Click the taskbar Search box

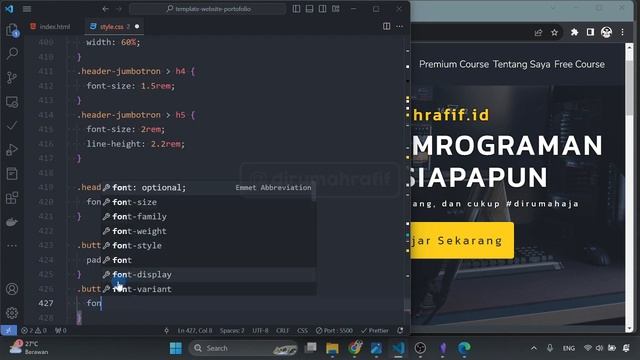[243, 348]
